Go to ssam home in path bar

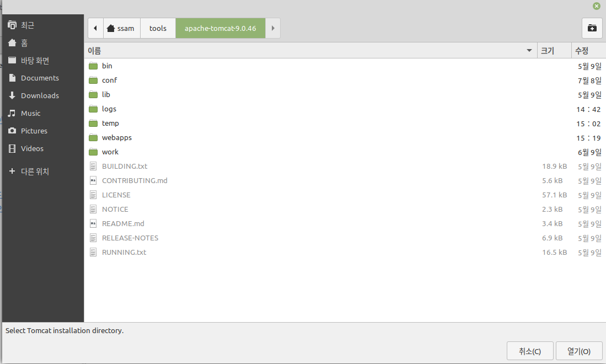click(122, 28)
